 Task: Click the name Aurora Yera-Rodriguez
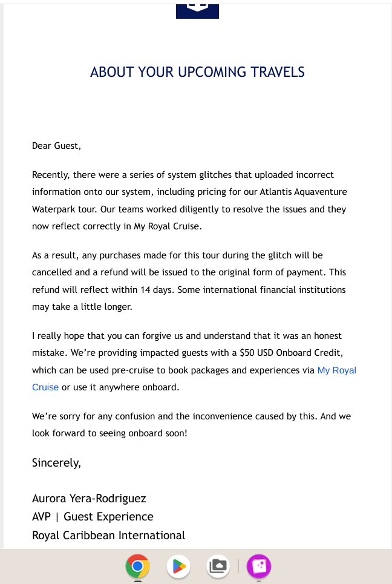[89, 498]
